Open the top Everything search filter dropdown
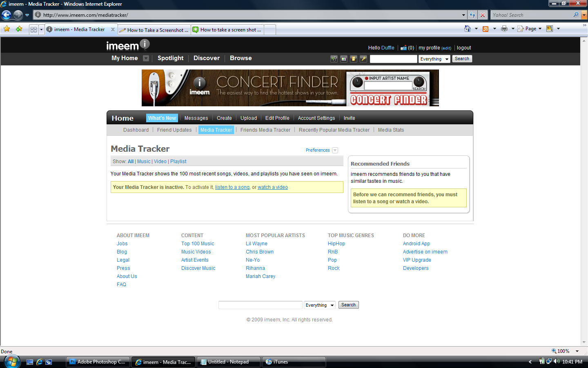The width and height of the screenshot is (588, 368). (x=434, y=59)
